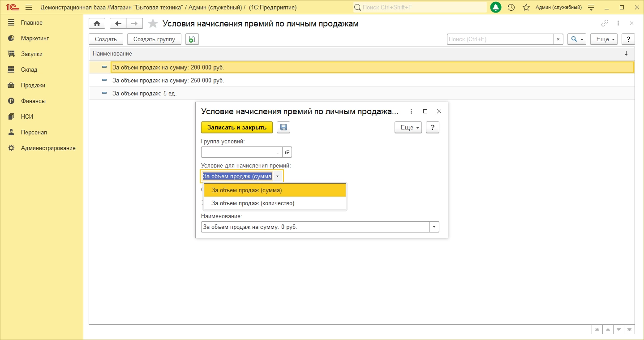The image size is (644, 340).
Task: Open the Группа условий record icon
Action: tap(288, 152)
